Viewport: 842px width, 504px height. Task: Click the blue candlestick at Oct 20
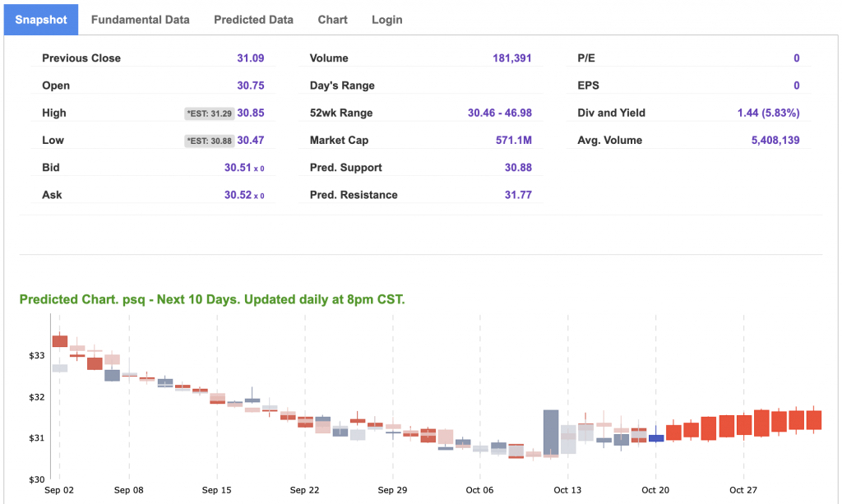pyautogui.click(x=655, y=438)
